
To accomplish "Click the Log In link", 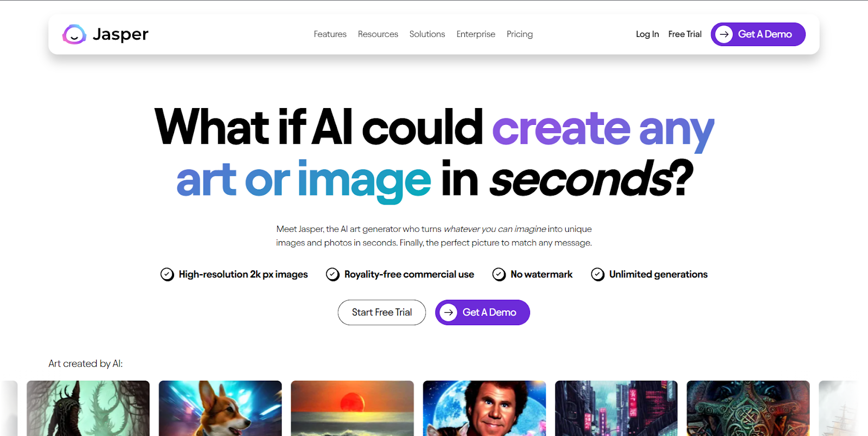I will point(647,34).
